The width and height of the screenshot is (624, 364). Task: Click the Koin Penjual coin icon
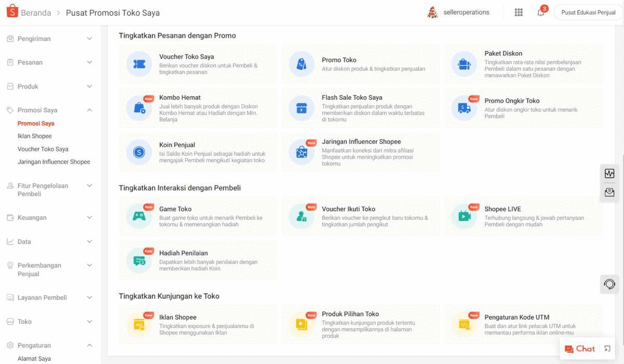139,152
